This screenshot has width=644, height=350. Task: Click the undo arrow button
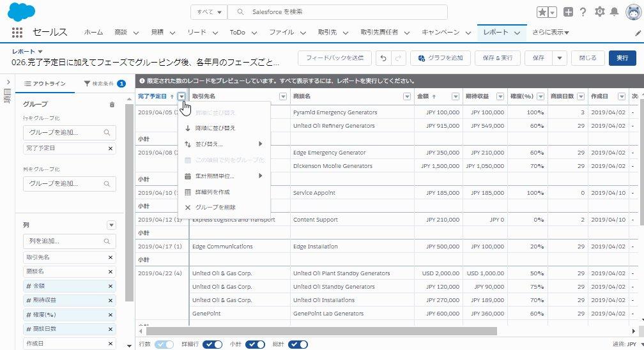[383, 58]
